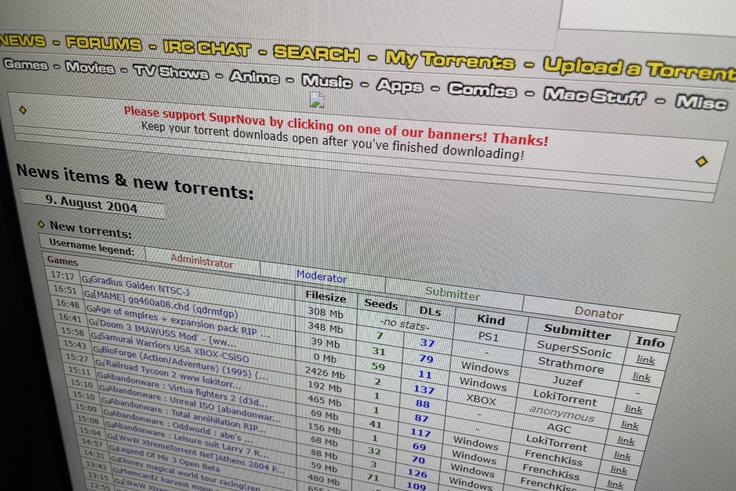Open the IRC CHAT page

207,48
